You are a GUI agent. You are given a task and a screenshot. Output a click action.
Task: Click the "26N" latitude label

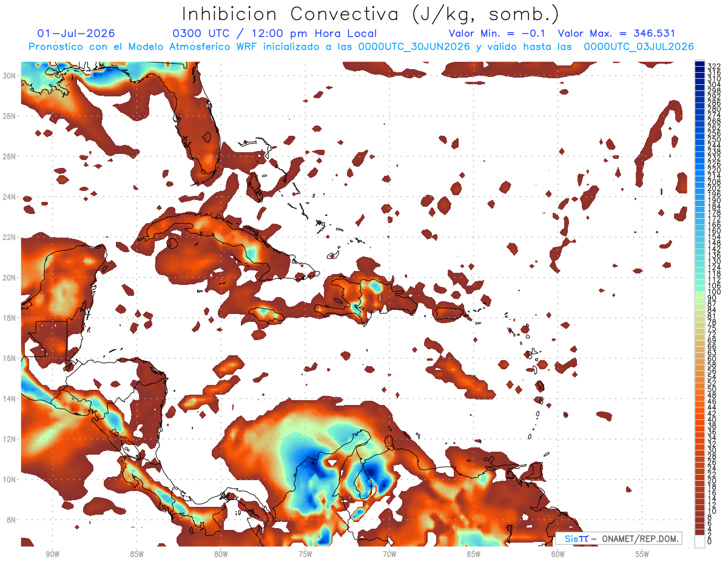pyautogui.click(x=10, y=156)
